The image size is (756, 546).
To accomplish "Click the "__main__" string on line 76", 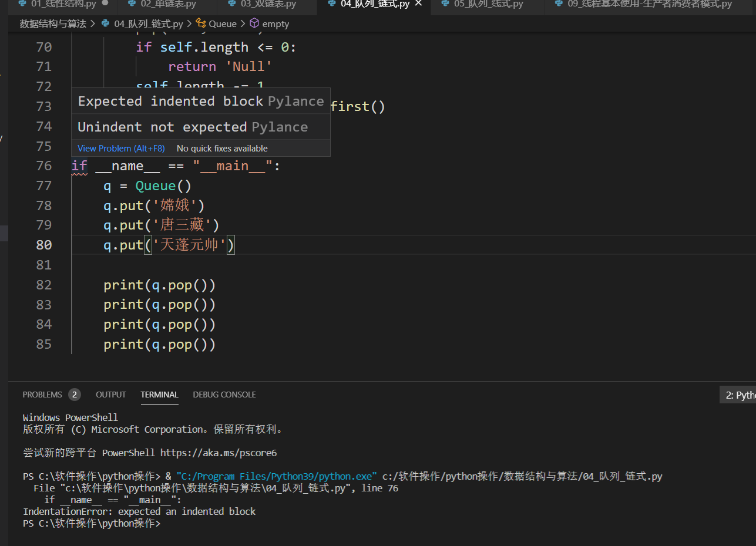I will [x=233, y=166].
